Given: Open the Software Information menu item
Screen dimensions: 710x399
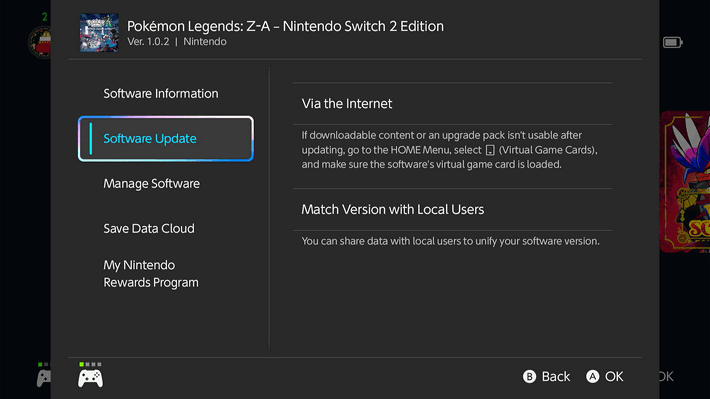Looking at the screenshot, I should click(x=161, y=94).
